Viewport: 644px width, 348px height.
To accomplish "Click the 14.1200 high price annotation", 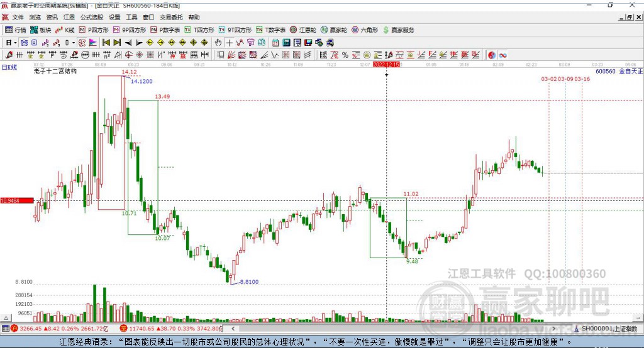I will point(142,81).
